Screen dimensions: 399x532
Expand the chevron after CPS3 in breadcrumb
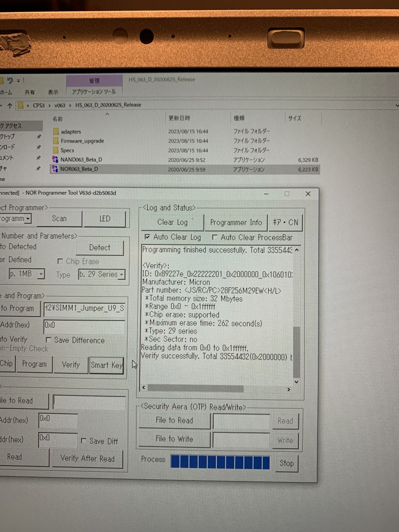[x=50, y=106]
